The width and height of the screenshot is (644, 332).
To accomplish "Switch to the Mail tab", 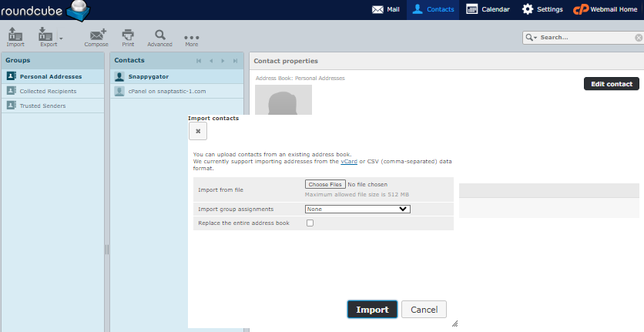I will tap(385, 9).
